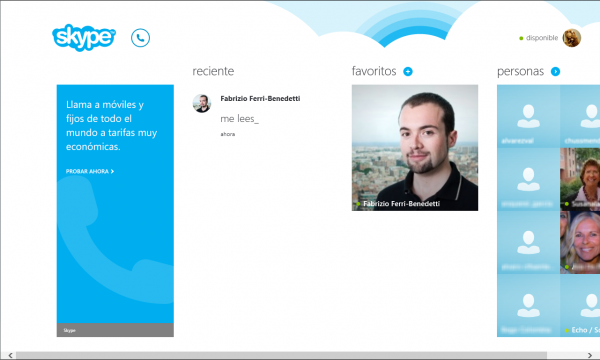Click the ad text about calling móviles y fijos
Screen dimensions: 600x360
click(111, 125)
